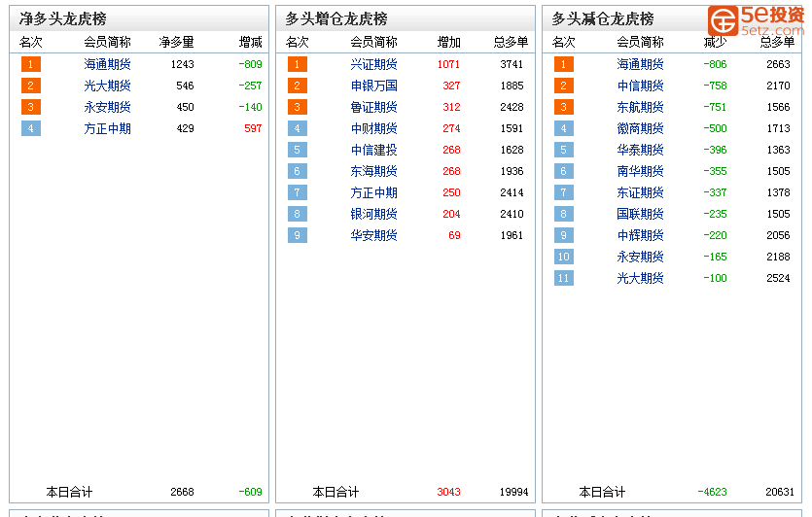Click total long value 2524
The image size is (812, 517).
[778, 279]
